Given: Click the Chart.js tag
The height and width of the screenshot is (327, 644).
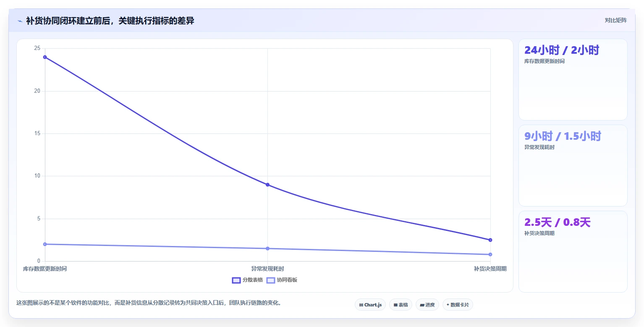Looking at the screenshot, I should (370, 305).
